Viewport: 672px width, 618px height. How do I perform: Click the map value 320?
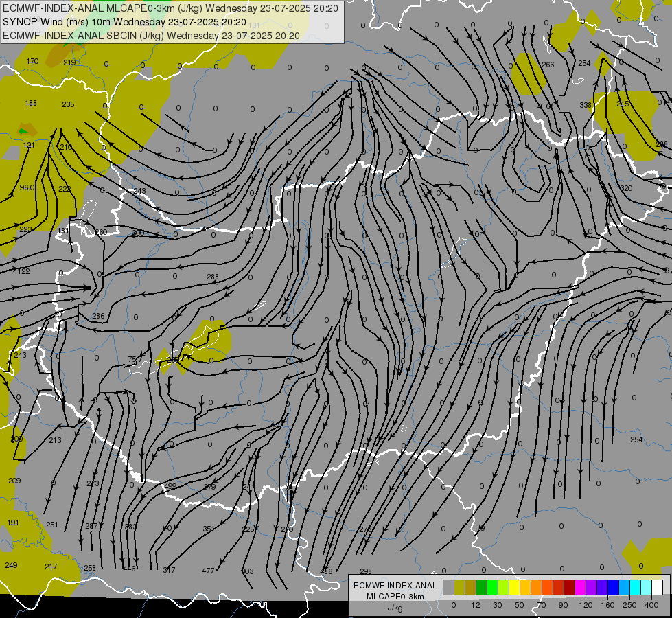pyautogui.click(x=626, y=188)
